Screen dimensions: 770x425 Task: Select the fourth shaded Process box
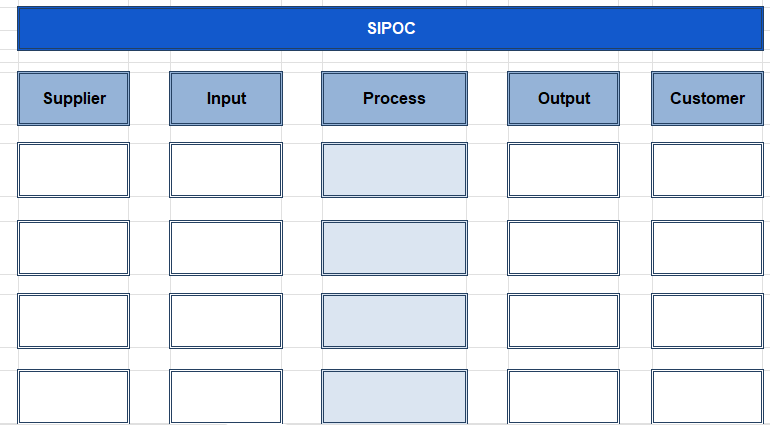[x=394, y=397]
